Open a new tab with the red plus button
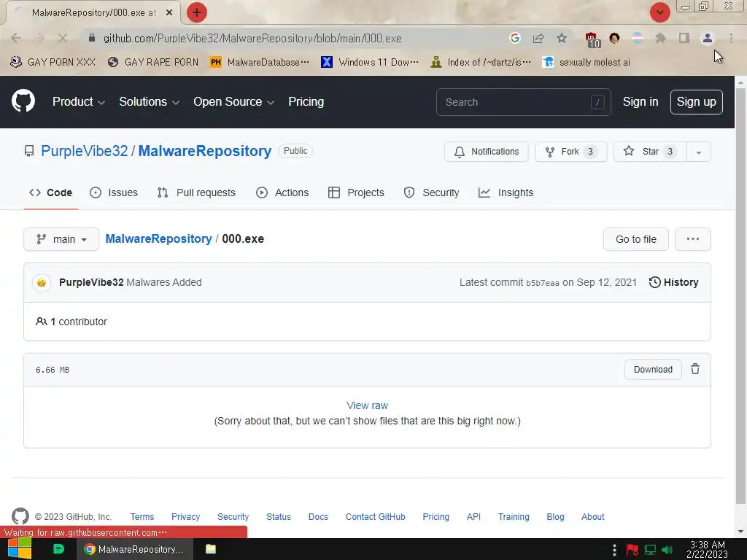 197,12
